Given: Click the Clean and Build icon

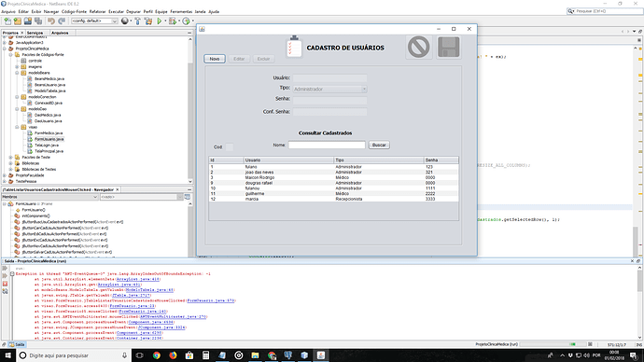Looking at the screenshot, I should click(x=148, y=21).
